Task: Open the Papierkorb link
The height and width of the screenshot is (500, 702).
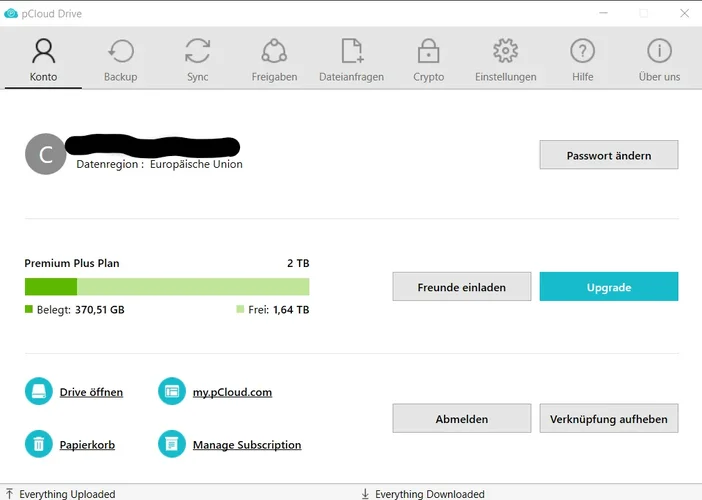Action: pos(87,445)
